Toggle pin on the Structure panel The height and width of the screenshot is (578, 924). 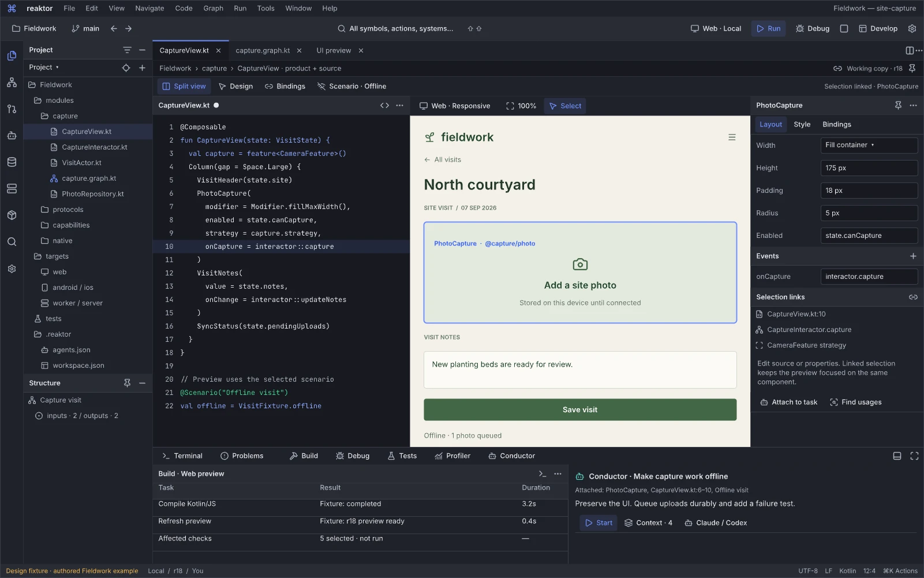[127, 383]
